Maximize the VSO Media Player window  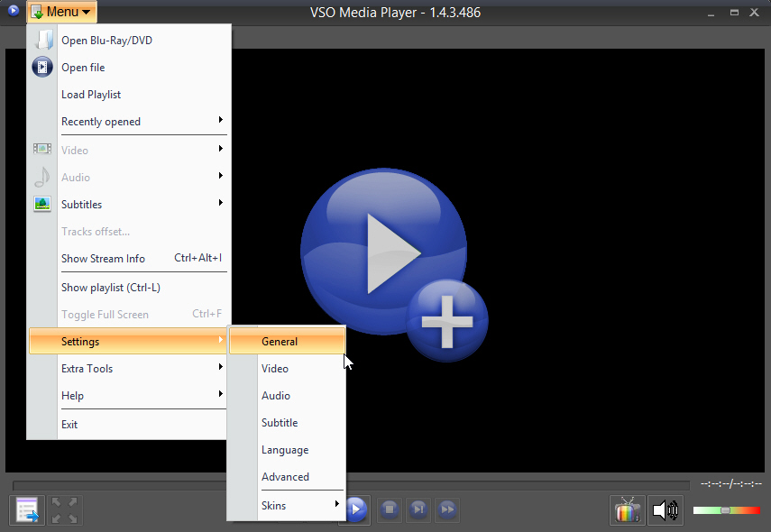pos(734,13)
